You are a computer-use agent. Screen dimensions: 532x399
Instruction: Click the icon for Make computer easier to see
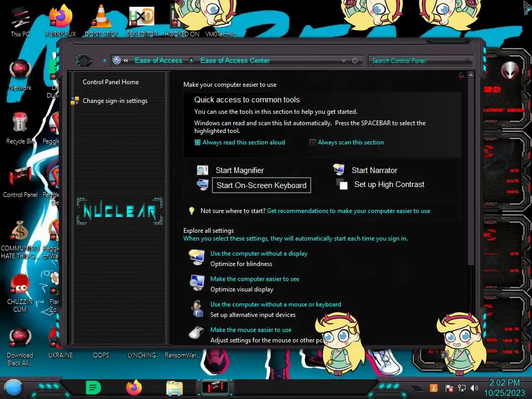197,283
